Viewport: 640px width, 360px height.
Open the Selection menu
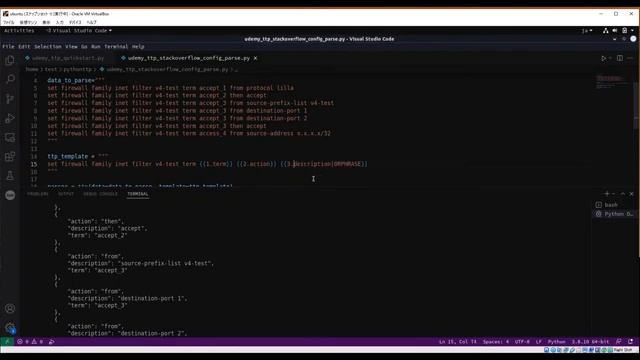(x=48, y=47)
